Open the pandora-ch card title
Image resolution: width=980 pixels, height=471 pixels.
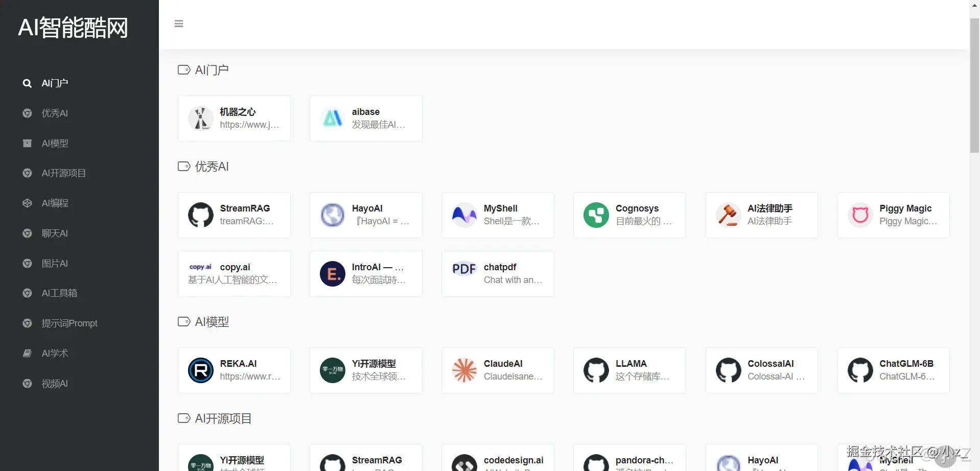click(x=644, y=460)
